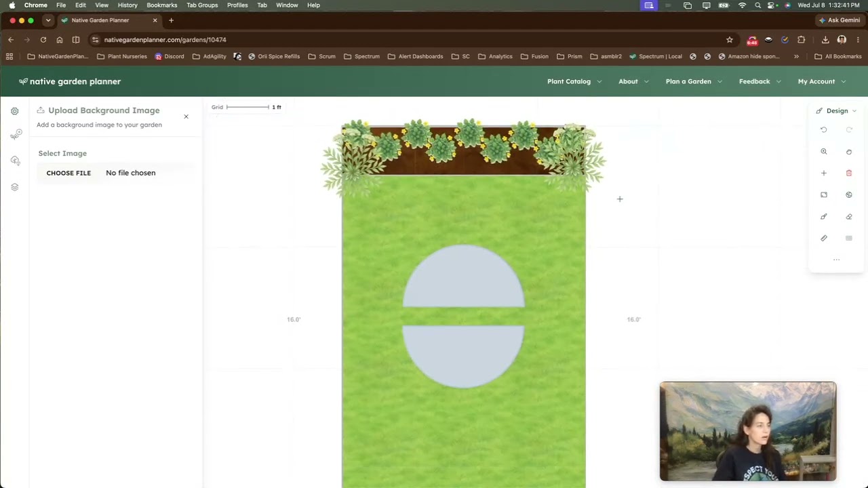Close the Upload Background Image panel
868x488 pixels.
point(186,117)
